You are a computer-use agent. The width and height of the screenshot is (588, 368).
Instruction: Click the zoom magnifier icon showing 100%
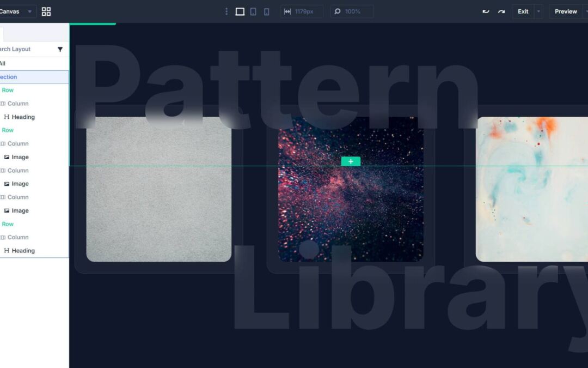coord(338,11)
